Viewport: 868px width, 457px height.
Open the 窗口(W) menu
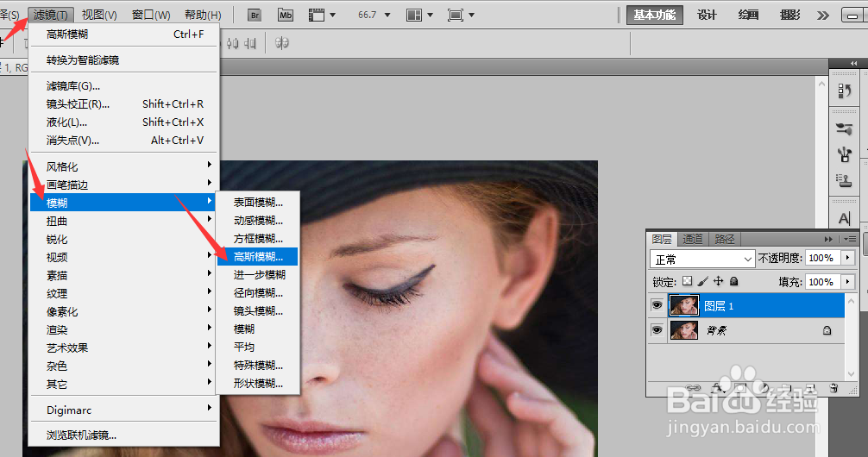pos(151,15)
